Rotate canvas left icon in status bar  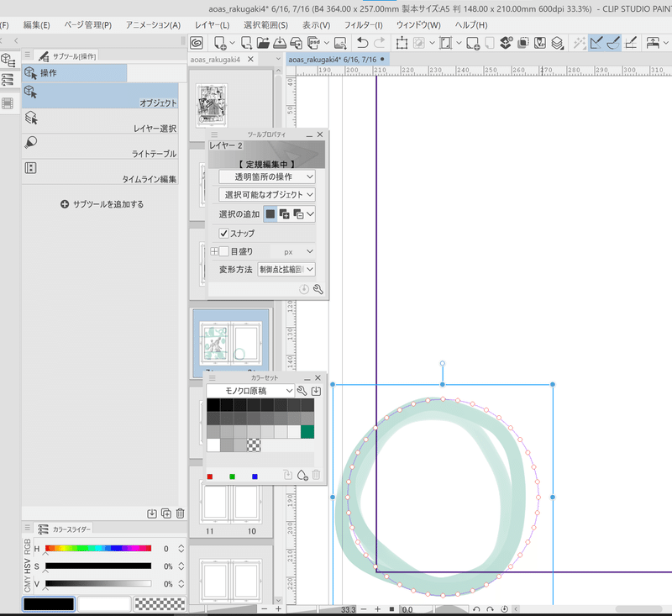point(476,609)
